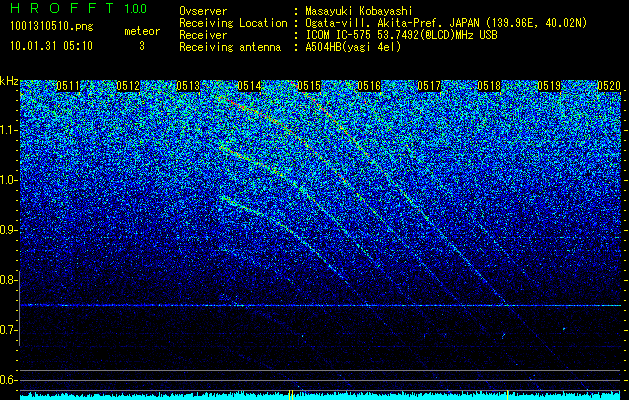Click the 0.6 frequency axis label
Viewport: 629px width, 400px height.
pyautogui.click(x=8, y=380)
